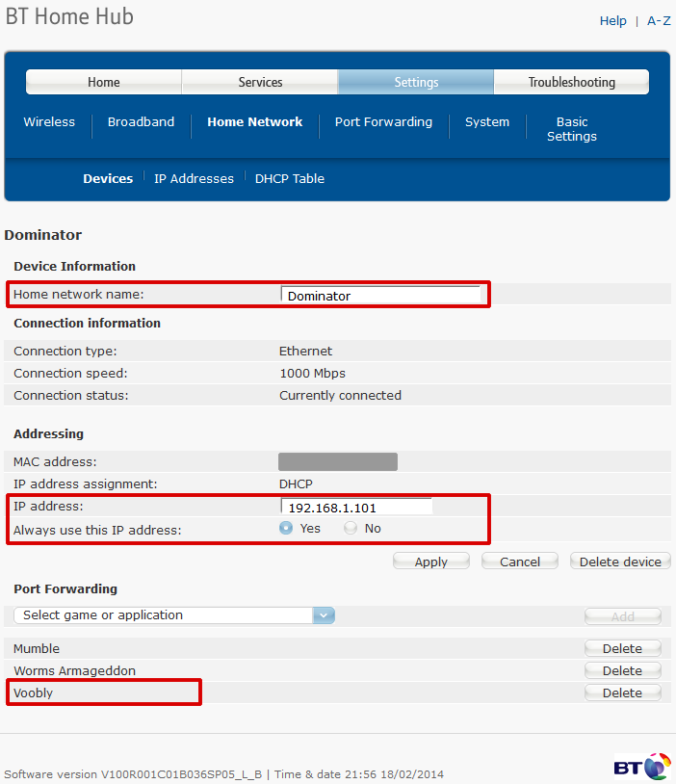Open Port Forwarding settings
The image size is (676, 784).
(383, 122)
